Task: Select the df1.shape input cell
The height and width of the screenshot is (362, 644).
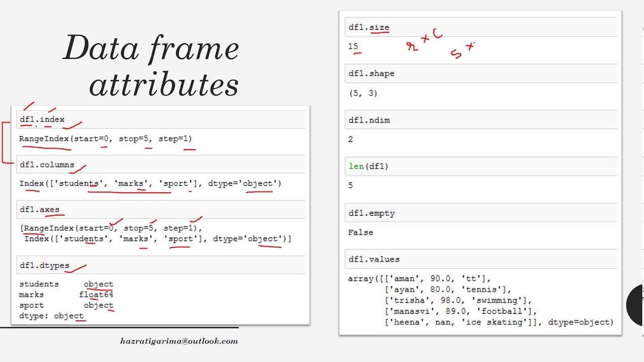Action: (480, 74)
